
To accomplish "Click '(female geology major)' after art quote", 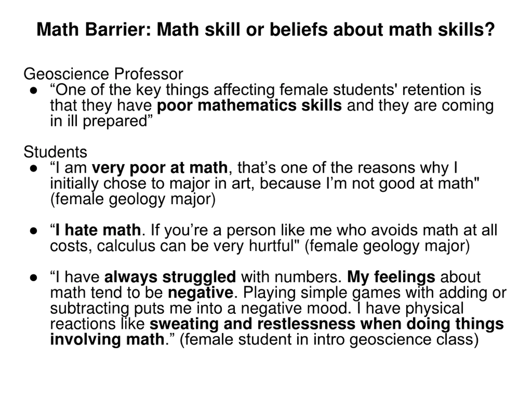I will [x=133, y=200].
